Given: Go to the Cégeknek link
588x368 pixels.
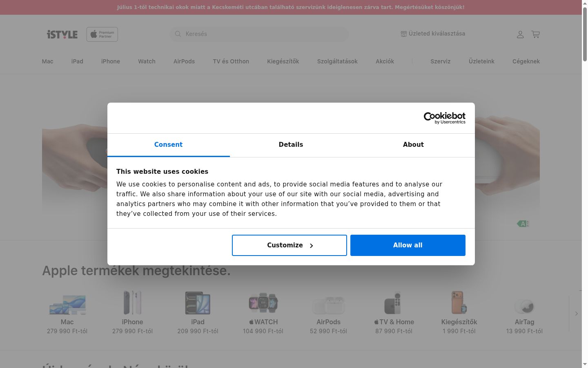Looking at the screenshot, I should coord(526,61).
